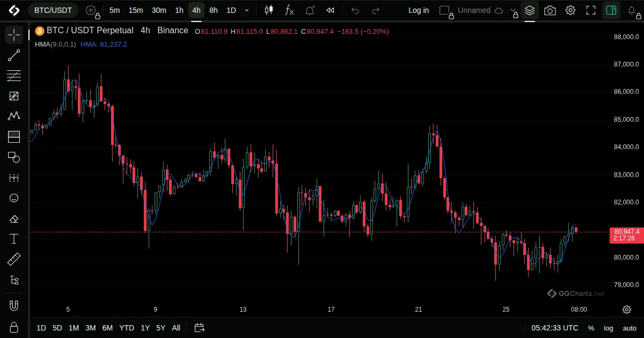Click the Log in link
This screenshot has width=644, height=338.
click(419, 10)
